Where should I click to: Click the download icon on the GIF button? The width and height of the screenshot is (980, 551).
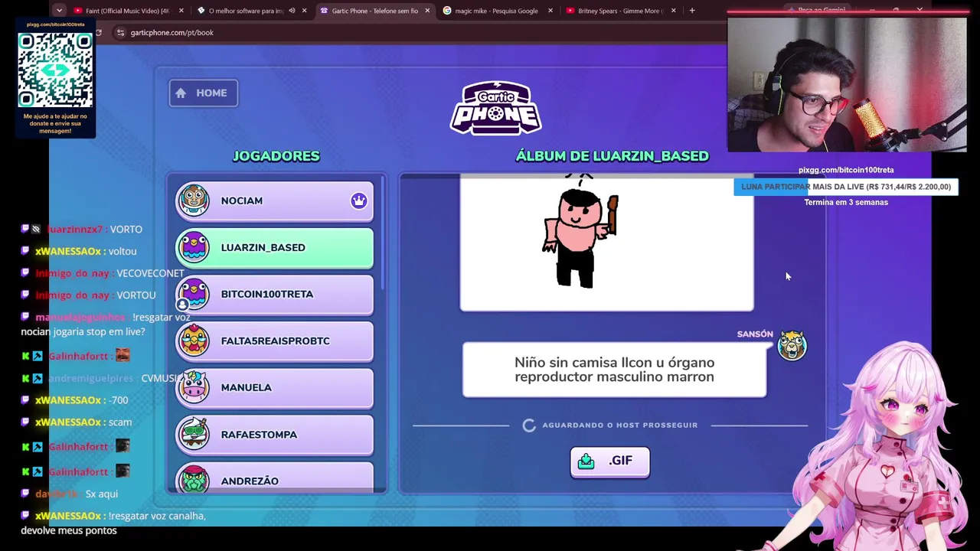586,461
